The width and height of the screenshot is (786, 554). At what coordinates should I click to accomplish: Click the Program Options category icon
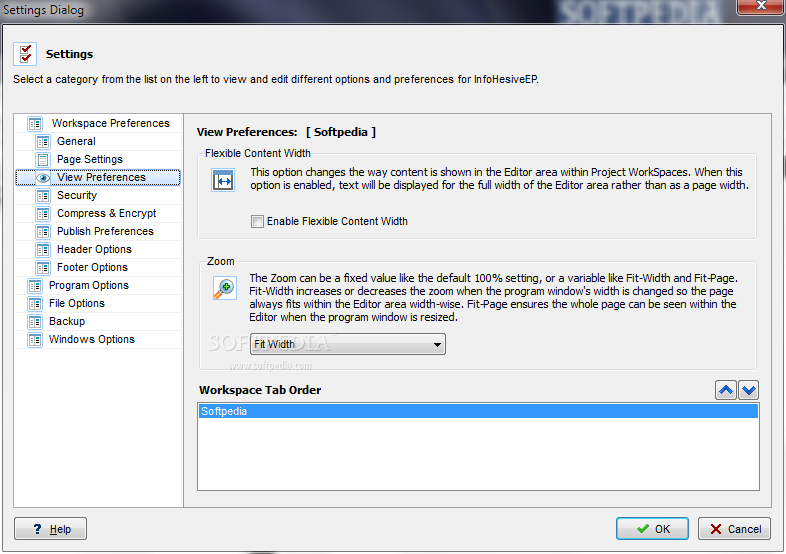[x=35, y=286]
